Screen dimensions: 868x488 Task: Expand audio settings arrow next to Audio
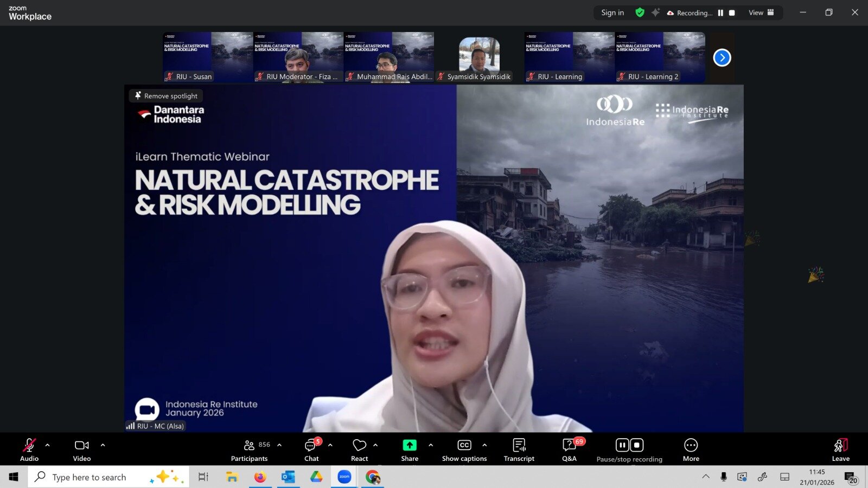[48, 445]
